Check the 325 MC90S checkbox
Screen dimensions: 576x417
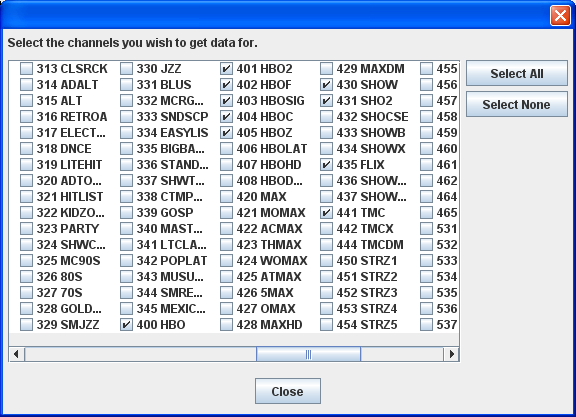pyautogui.click(x=26, y=261)
